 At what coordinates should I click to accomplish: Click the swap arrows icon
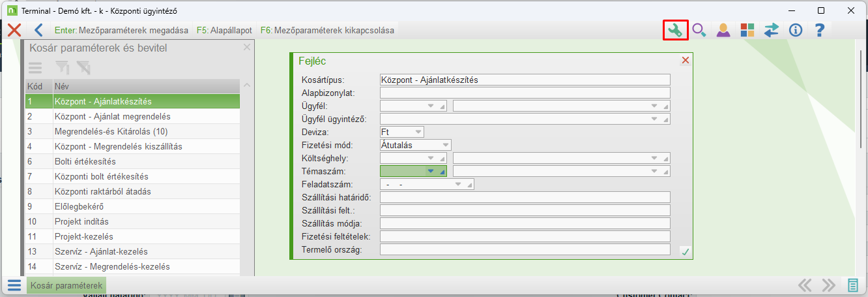(x=772, y=30)
